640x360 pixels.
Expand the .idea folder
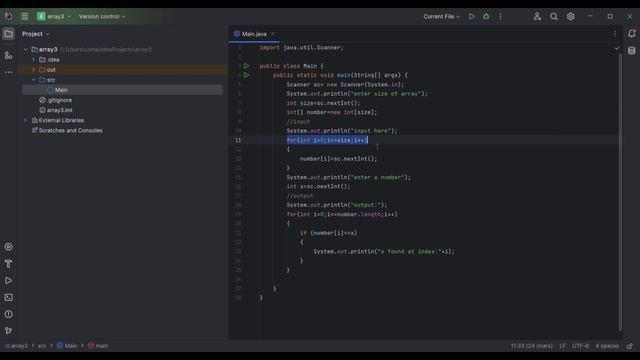click(x=34, y=60)
